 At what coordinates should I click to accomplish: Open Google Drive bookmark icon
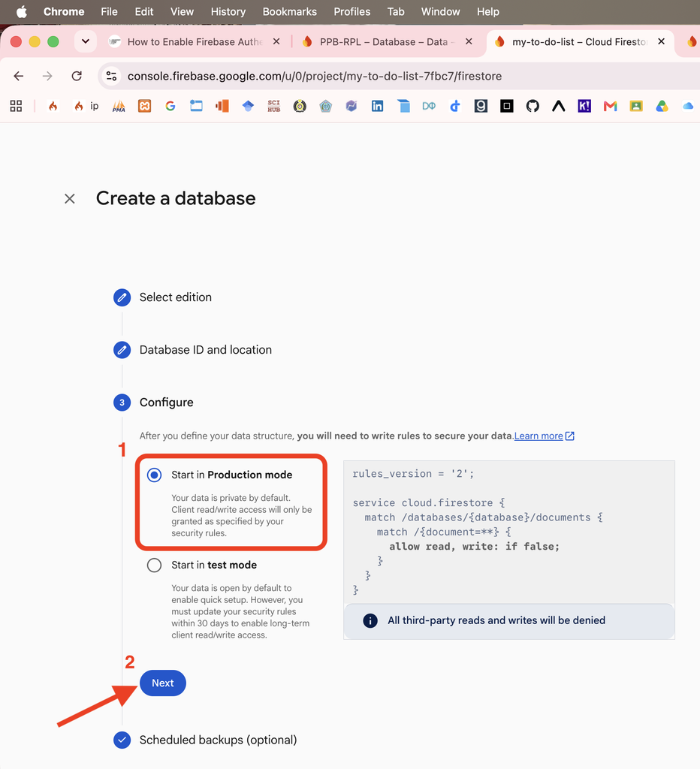point(662,106)
